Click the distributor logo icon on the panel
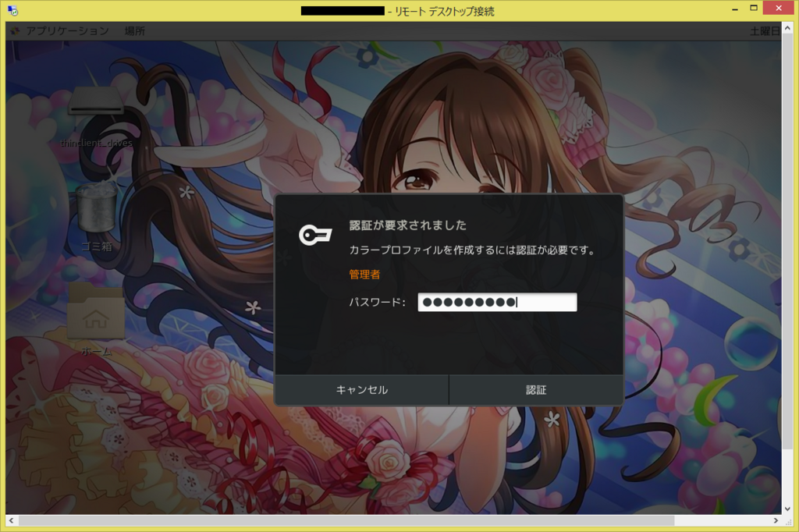Screen dimensions: 799x532 click(14, 31)
